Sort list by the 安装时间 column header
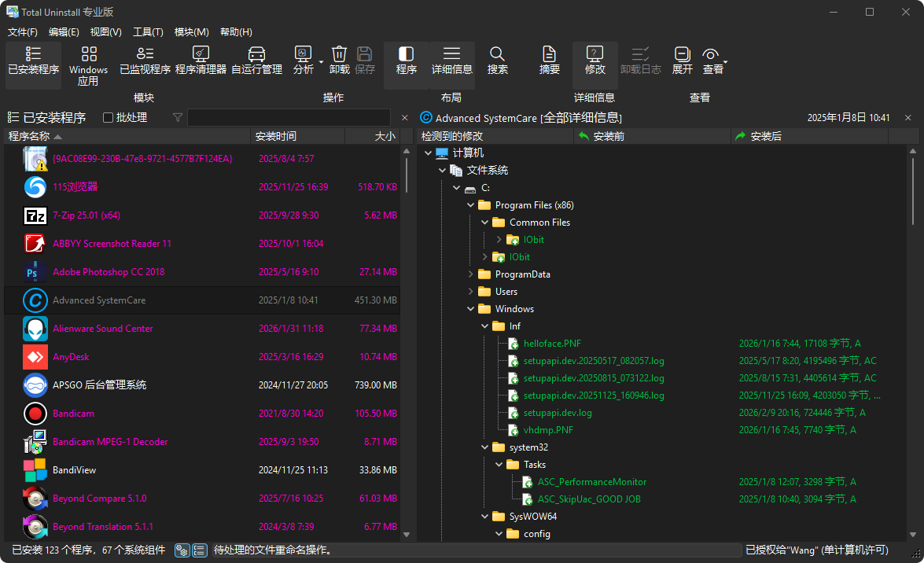Image resolution: width=924 pixels, height=563 pixels. coord(275,135)
